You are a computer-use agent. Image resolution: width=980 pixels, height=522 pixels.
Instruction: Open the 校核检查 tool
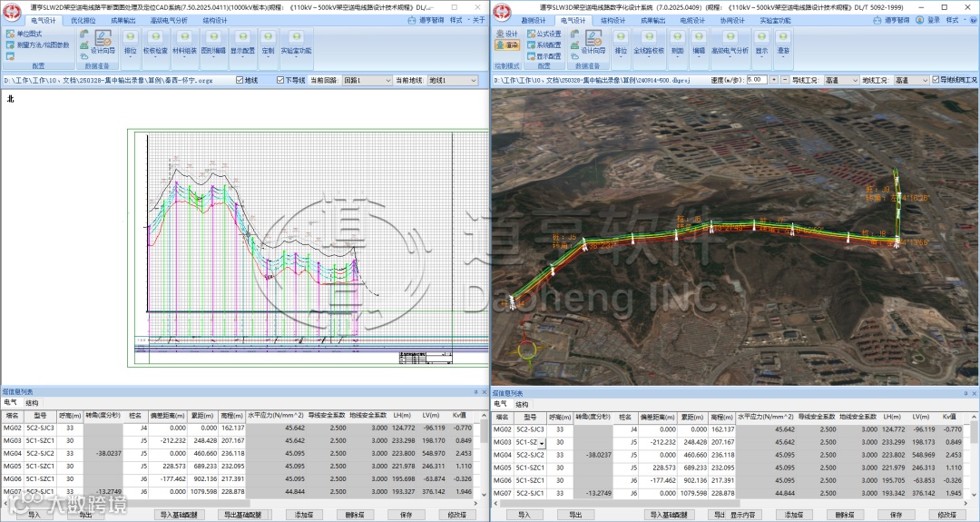click(x=155, y=43)
